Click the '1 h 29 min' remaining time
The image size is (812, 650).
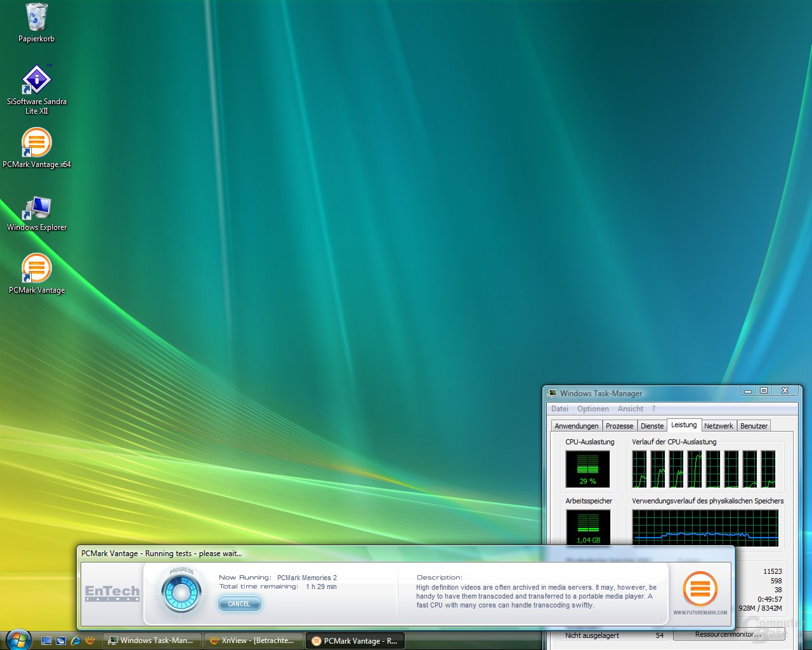click(321, 587)
